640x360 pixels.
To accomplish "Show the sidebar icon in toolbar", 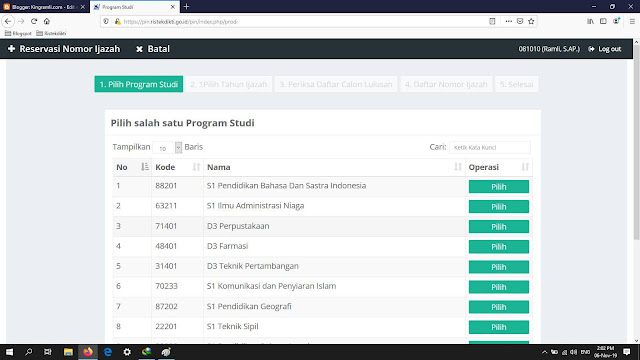I will (603, 21).
